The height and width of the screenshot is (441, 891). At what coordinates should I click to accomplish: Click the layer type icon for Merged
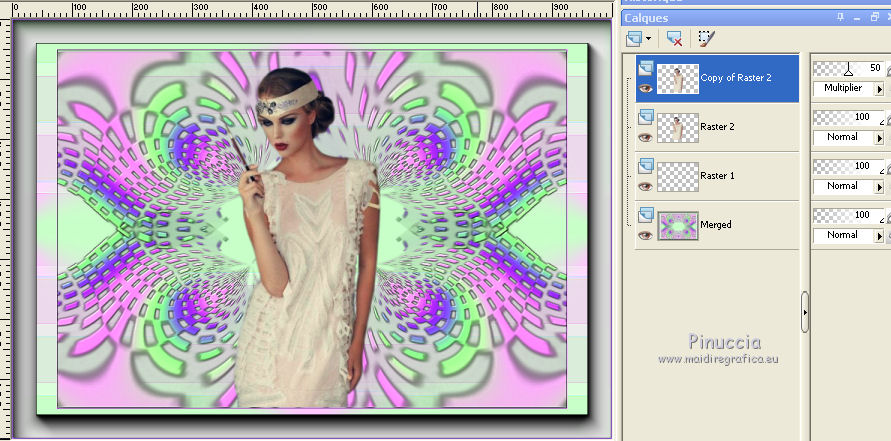[x=645, y=215]
